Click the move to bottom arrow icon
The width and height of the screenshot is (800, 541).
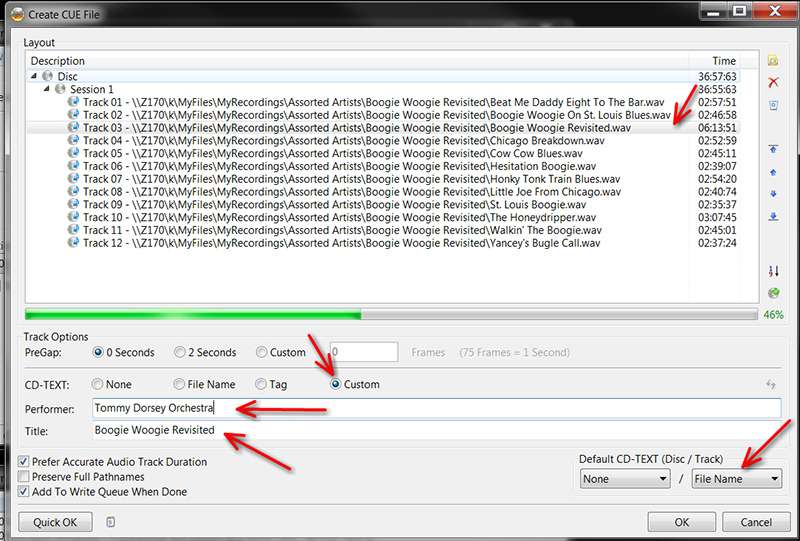tap(773, 216)
